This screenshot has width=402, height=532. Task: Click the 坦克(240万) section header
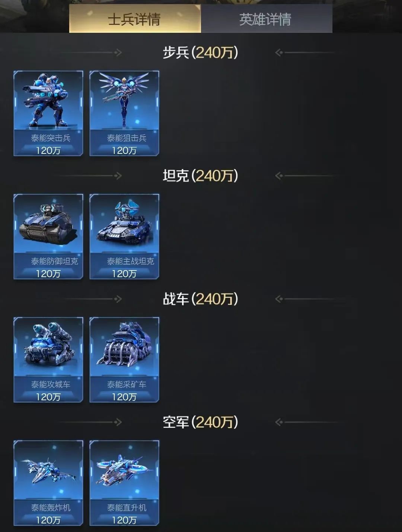(x=200, y=176)
